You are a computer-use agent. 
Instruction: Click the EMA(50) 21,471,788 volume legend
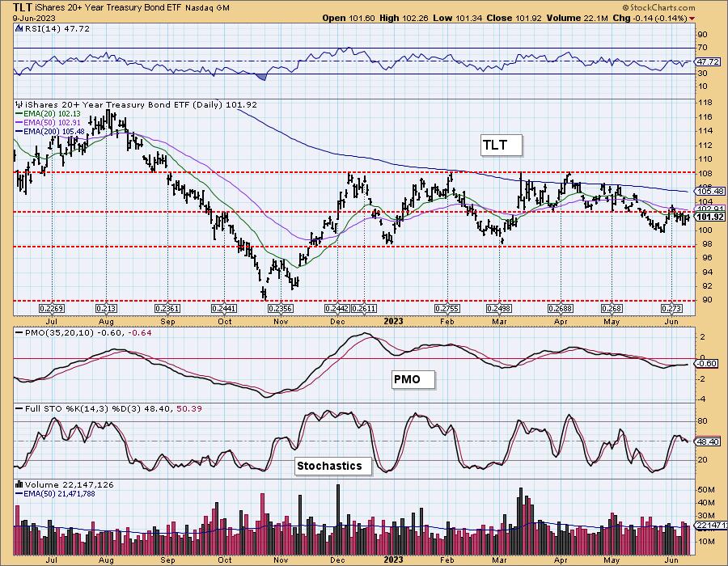pos(59,493)
